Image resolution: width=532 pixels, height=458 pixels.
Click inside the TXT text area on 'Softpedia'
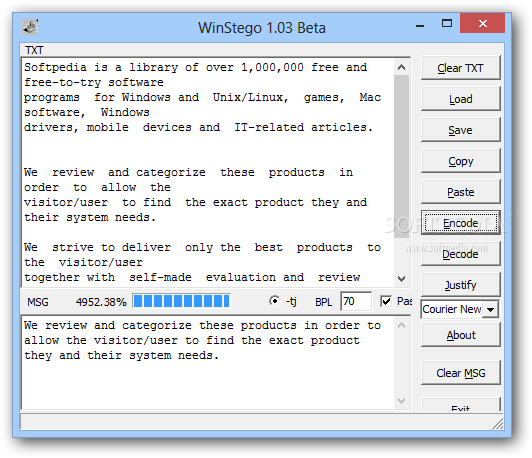click(x=55, y=67)
